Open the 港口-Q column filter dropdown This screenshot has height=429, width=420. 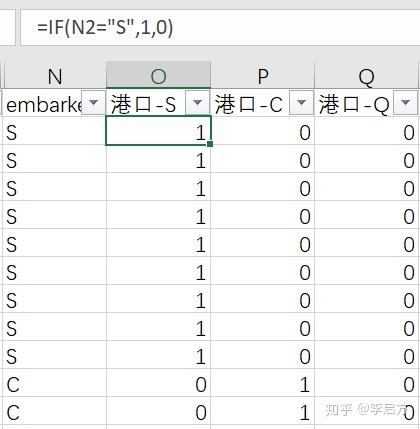[x=406, y=103]
